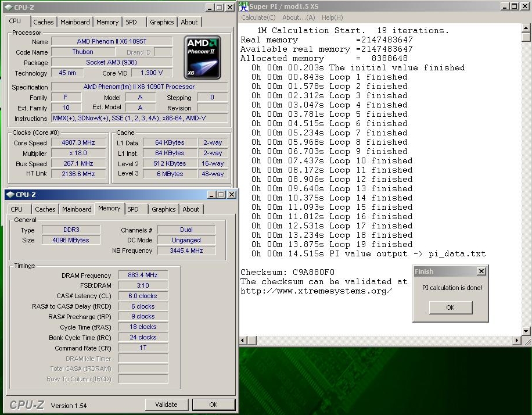Open the Calculate(C) menu in Super PI
Viewport: 532px width, 415px height.
258,17
